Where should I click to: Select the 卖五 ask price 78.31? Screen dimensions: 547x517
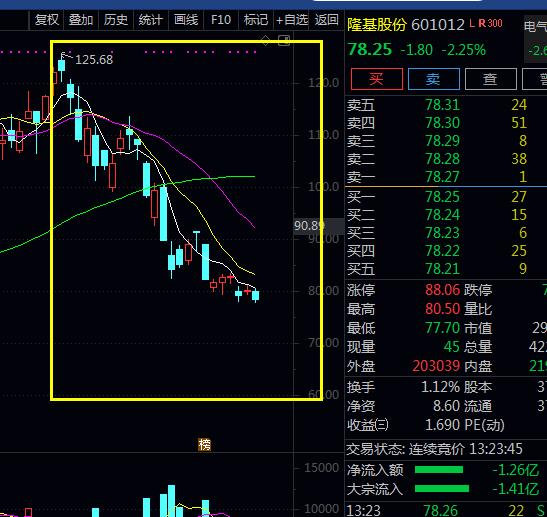(x=442, y=105)
